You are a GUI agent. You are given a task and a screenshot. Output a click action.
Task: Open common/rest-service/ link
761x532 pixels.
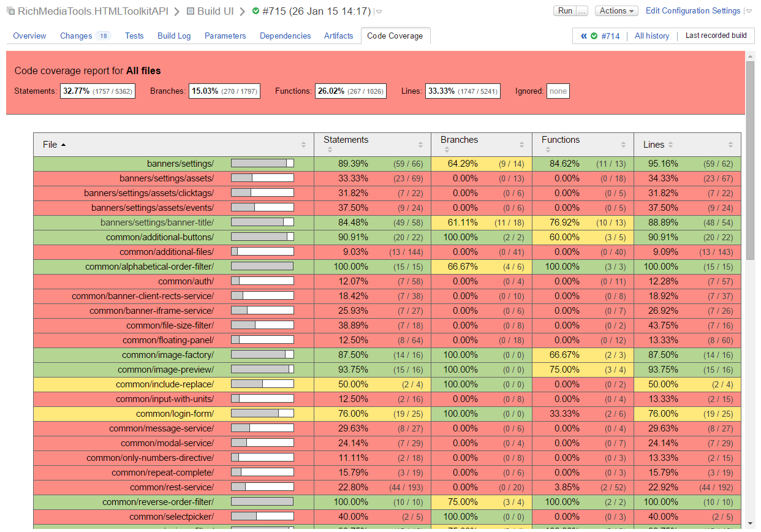[172, 487]
